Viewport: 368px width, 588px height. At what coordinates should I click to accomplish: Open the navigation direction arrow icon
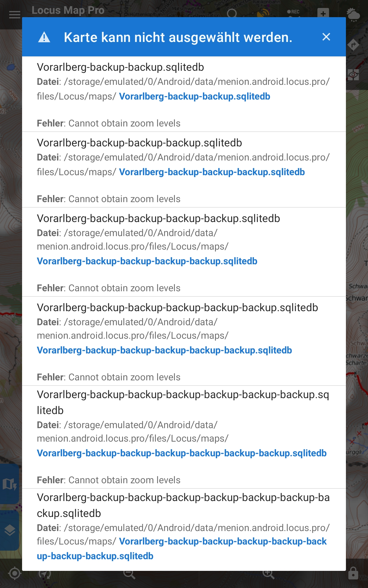353,45
